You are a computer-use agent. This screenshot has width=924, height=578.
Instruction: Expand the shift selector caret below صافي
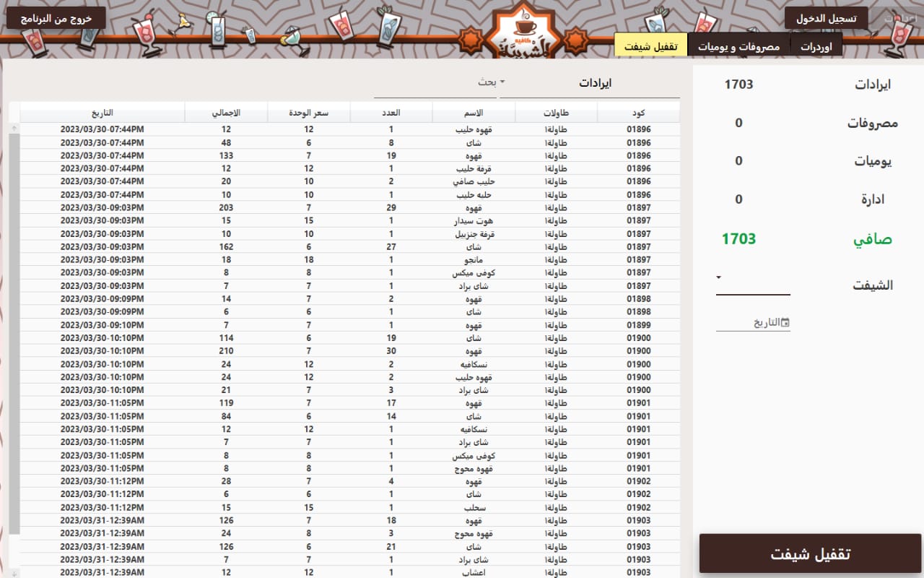point(718,277)
